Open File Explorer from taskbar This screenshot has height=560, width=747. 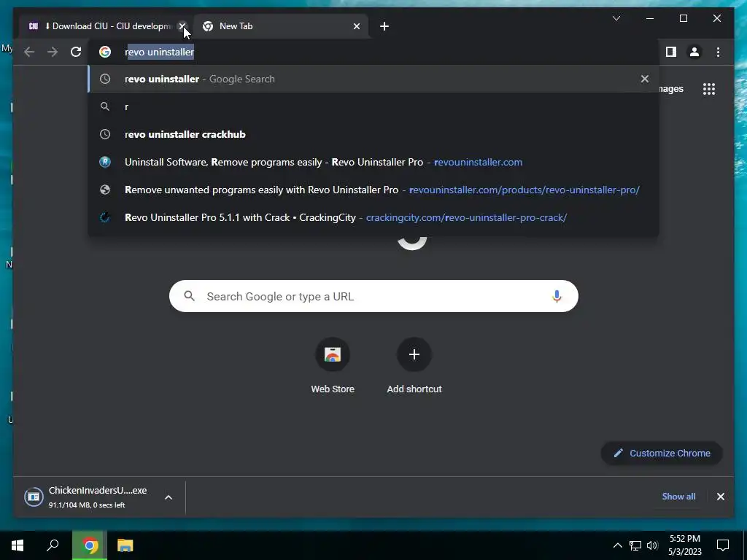pos(125,545)
